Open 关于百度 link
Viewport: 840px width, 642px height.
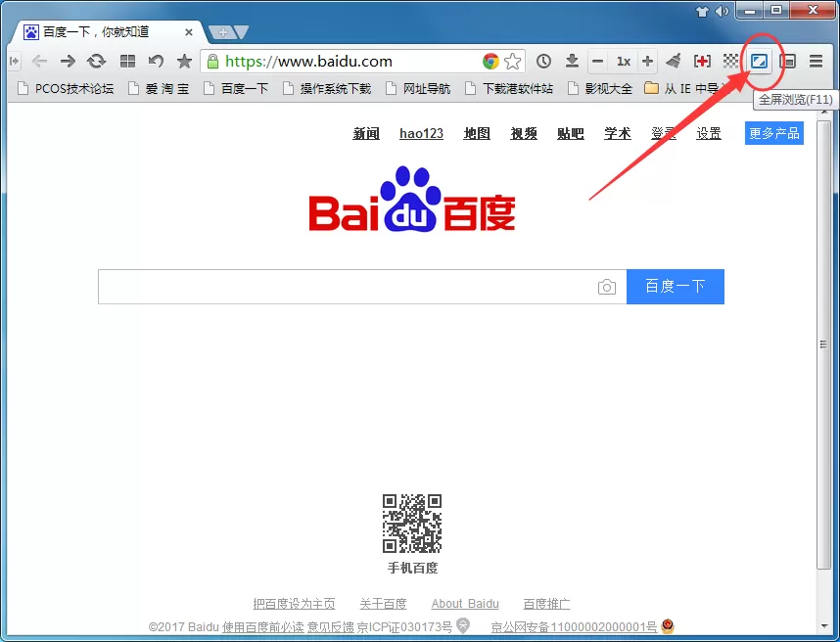383,604
